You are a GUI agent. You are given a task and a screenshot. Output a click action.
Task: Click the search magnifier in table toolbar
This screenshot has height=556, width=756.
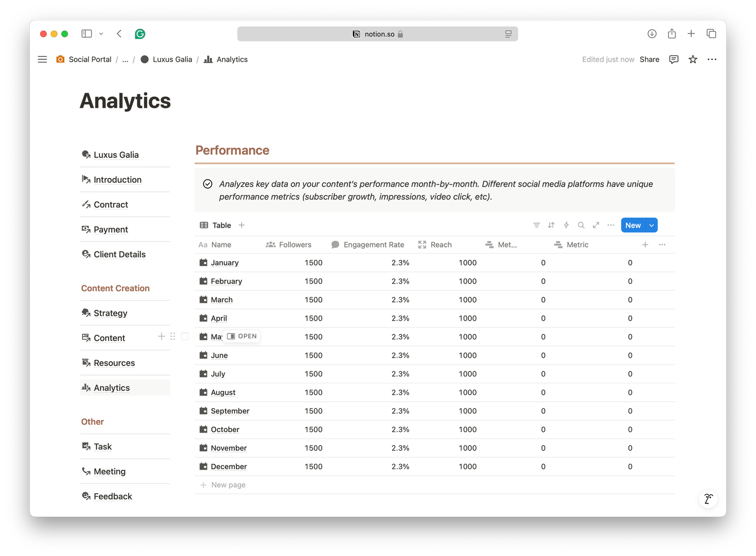point(581,225)
